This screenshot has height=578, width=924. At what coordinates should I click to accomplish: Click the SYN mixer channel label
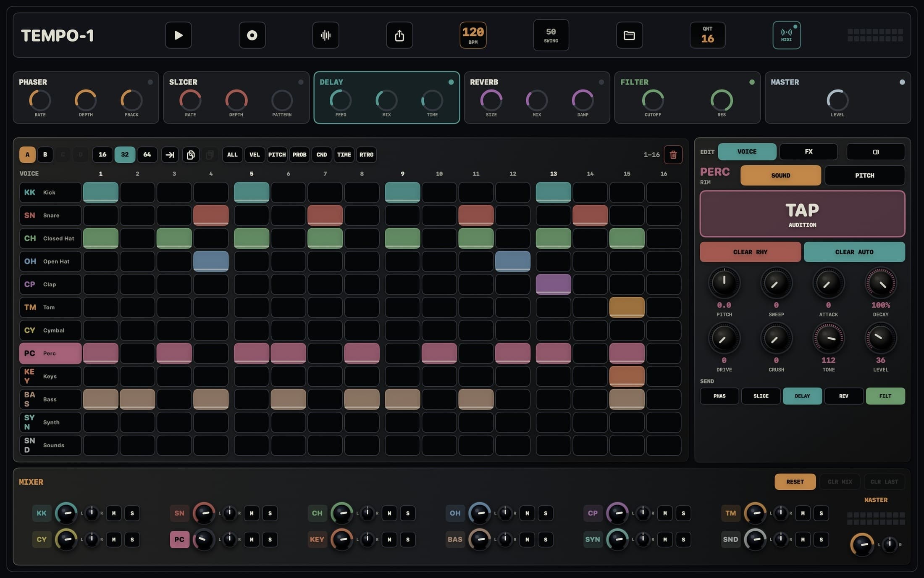pos(593,539)
